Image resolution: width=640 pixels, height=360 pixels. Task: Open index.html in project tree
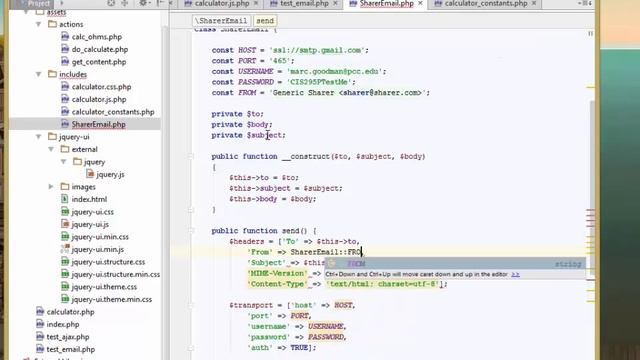89,199
